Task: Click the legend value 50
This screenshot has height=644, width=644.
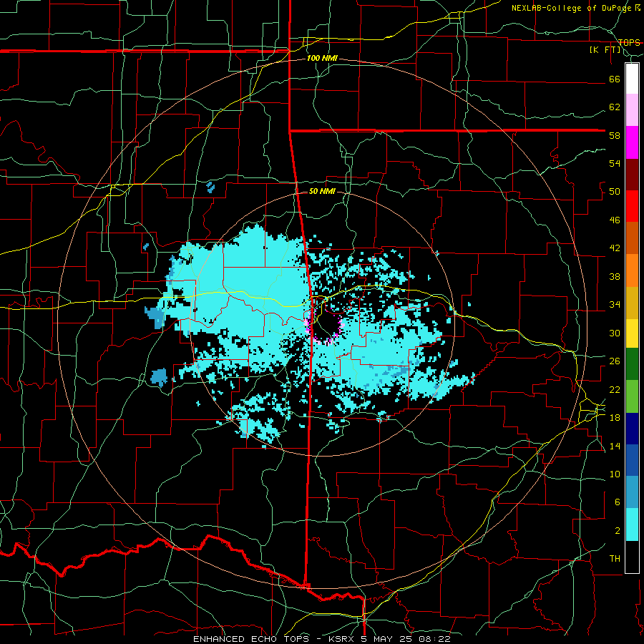Action: tap(615, 191)
